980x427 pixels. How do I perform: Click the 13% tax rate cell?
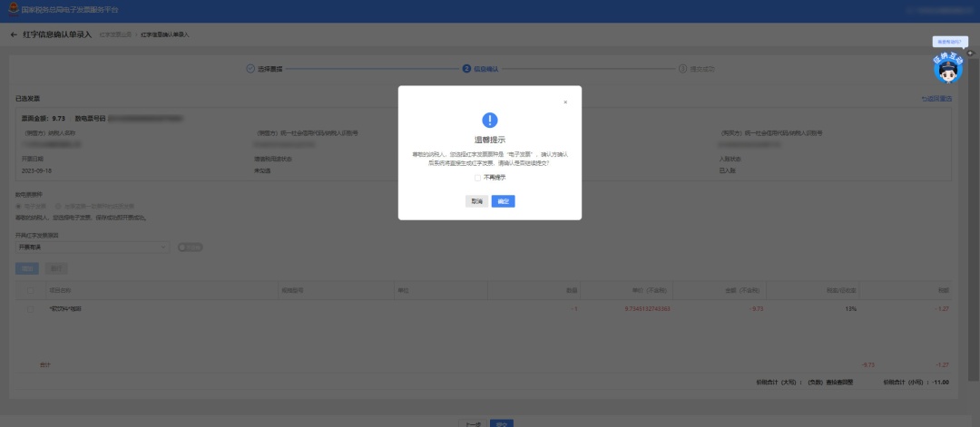pyautogui.click(x=850, y=309)
